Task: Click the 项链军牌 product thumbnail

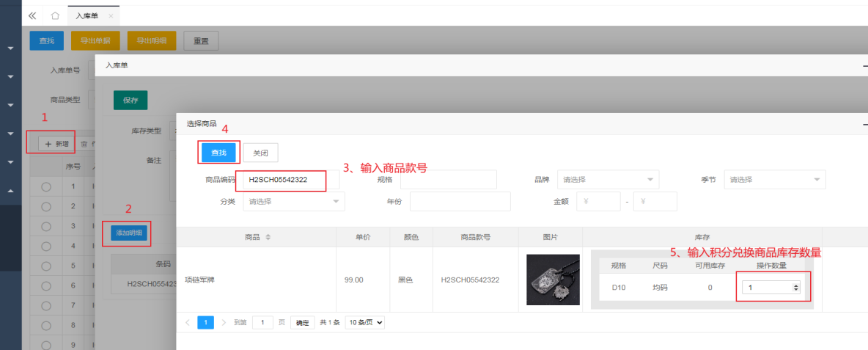Action: [x=553, y=280]
